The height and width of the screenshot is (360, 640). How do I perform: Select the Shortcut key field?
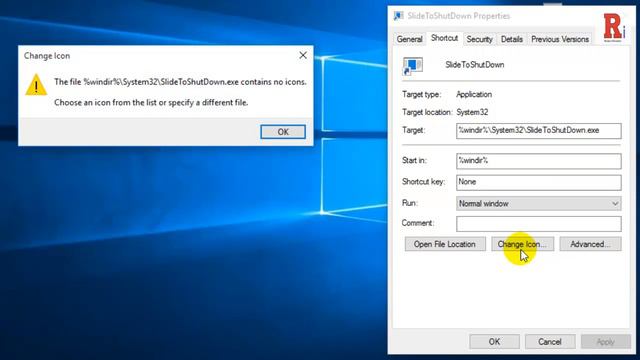pos(539,182)
